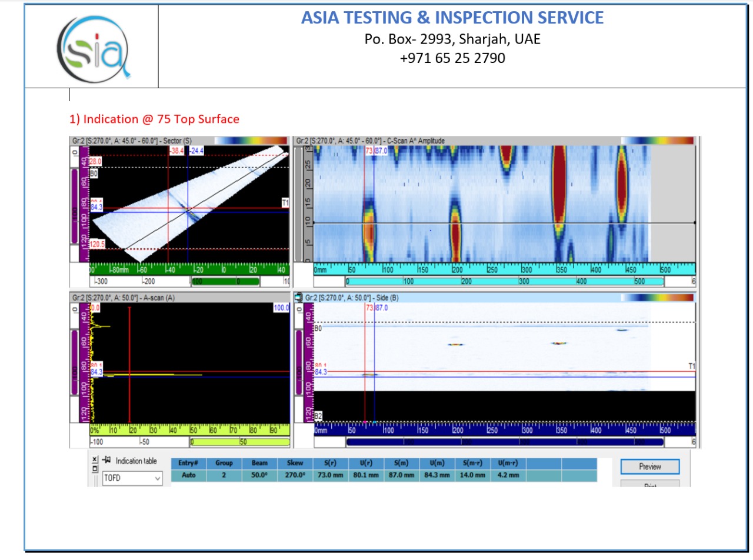Open the TOFD dropdown
753x560 pixels.
coord(132,479)
